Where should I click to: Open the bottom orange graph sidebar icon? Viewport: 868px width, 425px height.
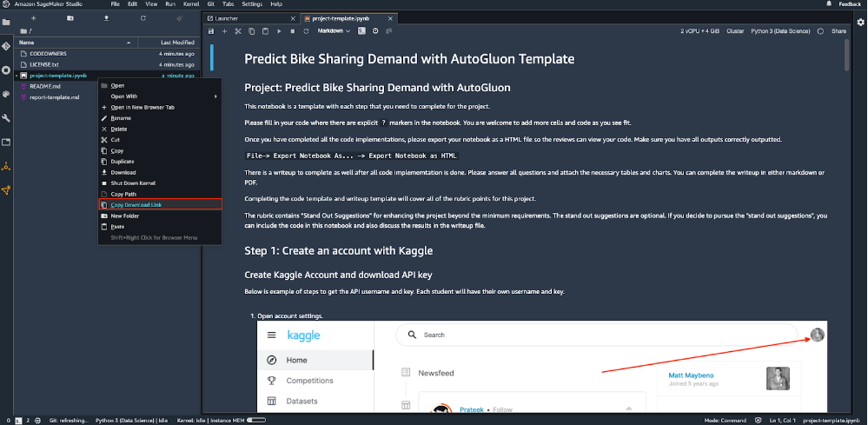coord(6,189)
